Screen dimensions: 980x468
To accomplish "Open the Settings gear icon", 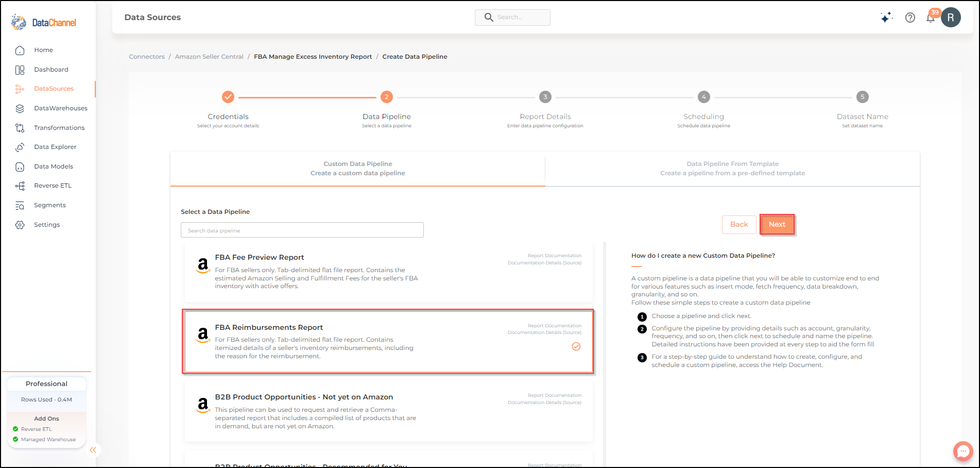I will (x=20, y=225).
